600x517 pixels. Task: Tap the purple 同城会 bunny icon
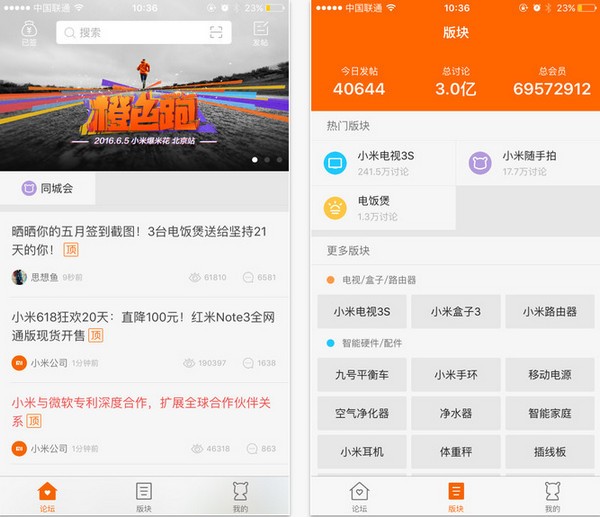(29, 188)
